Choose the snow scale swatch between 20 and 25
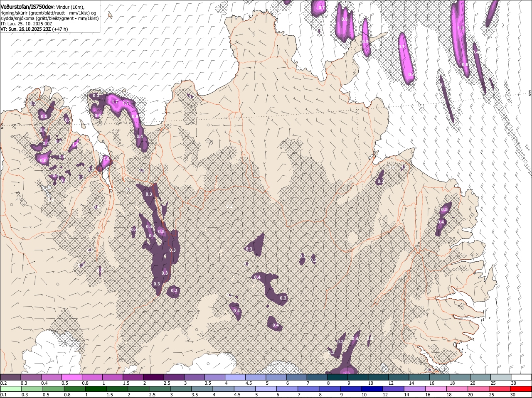The height and width of the screenshot is (398, 532). (x=480, y=377)
